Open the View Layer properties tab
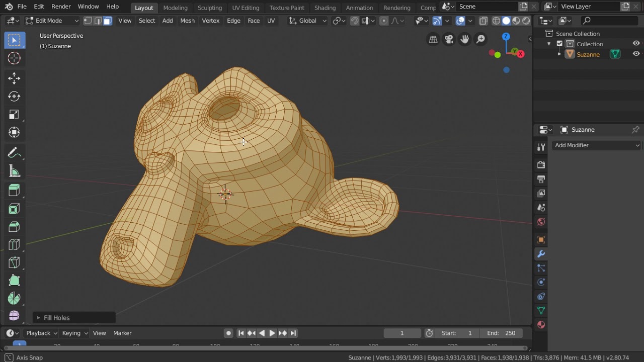 pyautogui.click(x=541, y=193)
